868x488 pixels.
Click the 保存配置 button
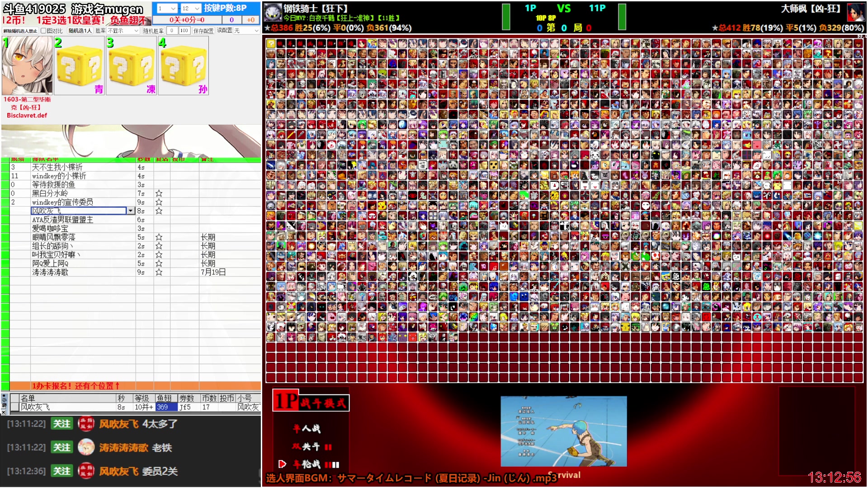coord(203,31)
